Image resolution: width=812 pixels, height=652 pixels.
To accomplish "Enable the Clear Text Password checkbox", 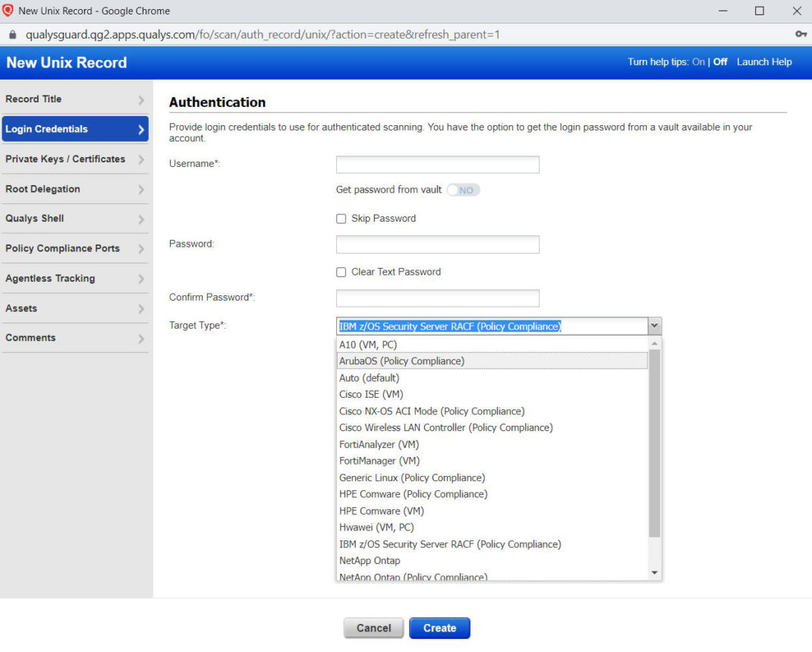I will tap(341, 272).
